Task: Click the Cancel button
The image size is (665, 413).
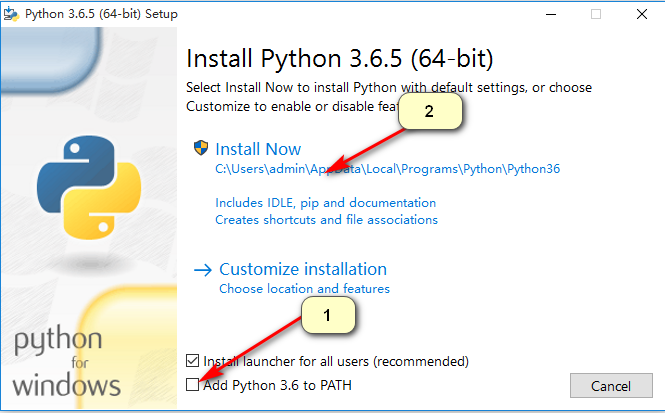Action: pyautogui.click(x=611, y=386)
